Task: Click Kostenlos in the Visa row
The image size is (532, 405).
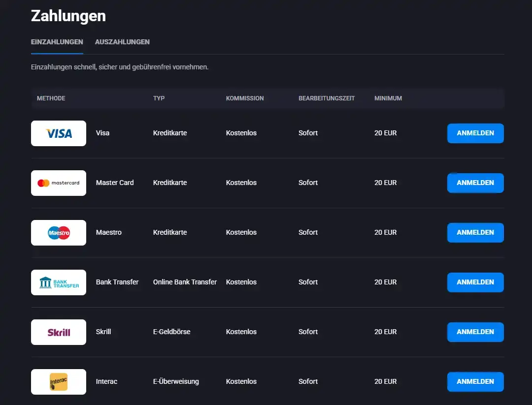Action: tap(241, 133)
